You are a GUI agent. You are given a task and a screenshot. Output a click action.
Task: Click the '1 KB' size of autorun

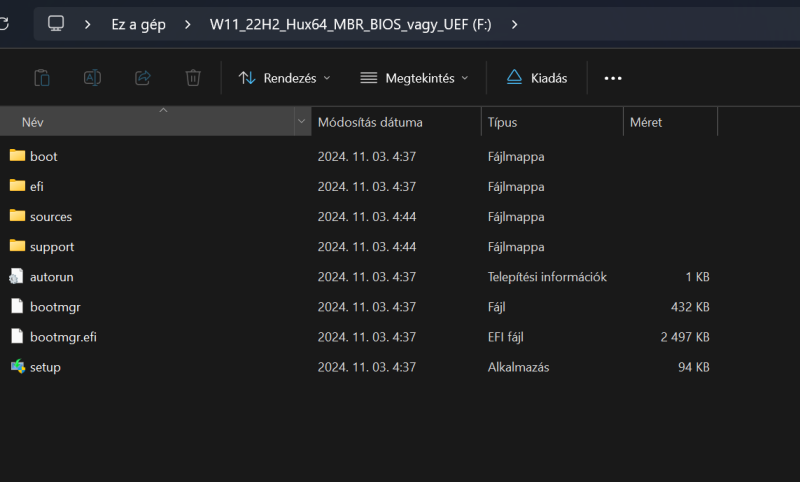click(x=697, y=277)
